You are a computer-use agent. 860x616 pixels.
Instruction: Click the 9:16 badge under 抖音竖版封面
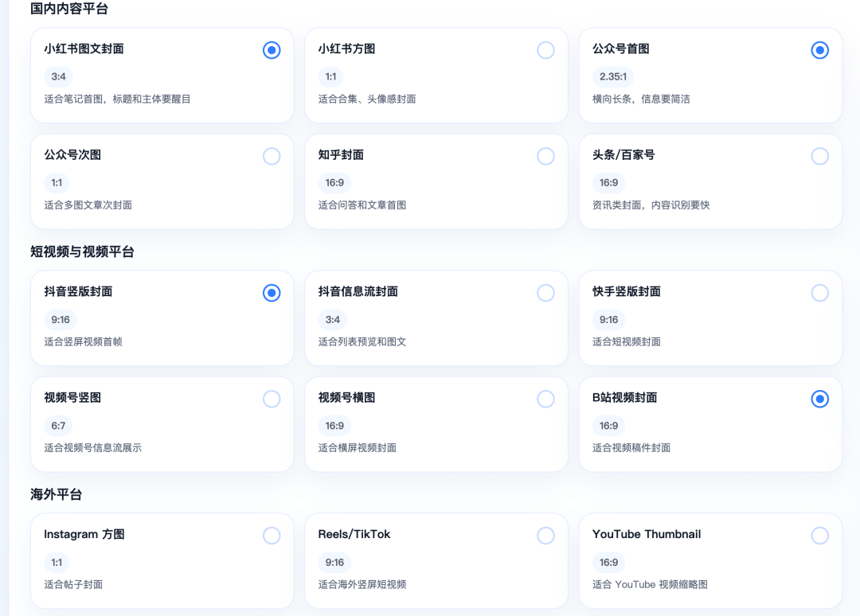tap(61, 319)
